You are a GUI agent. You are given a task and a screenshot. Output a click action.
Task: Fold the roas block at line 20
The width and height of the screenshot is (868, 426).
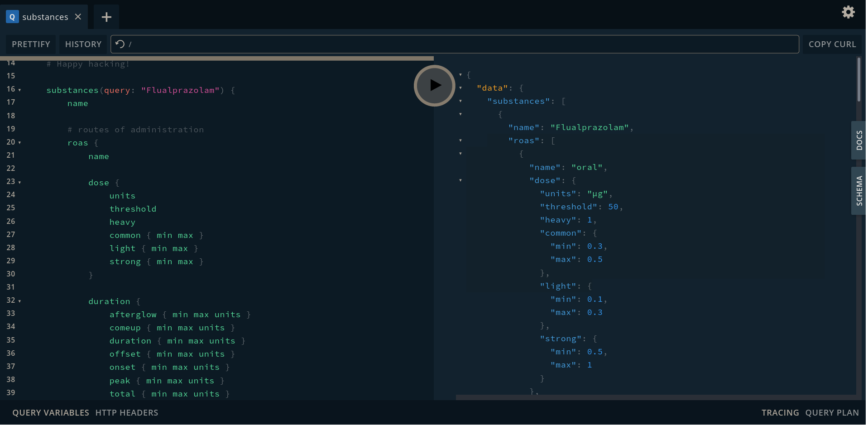[19, 143]
